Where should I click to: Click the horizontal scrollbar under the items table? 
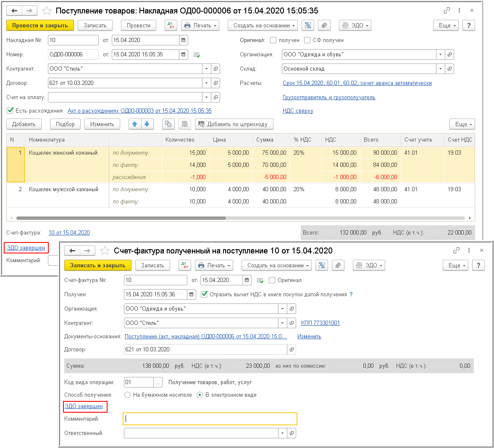[121, 218]
